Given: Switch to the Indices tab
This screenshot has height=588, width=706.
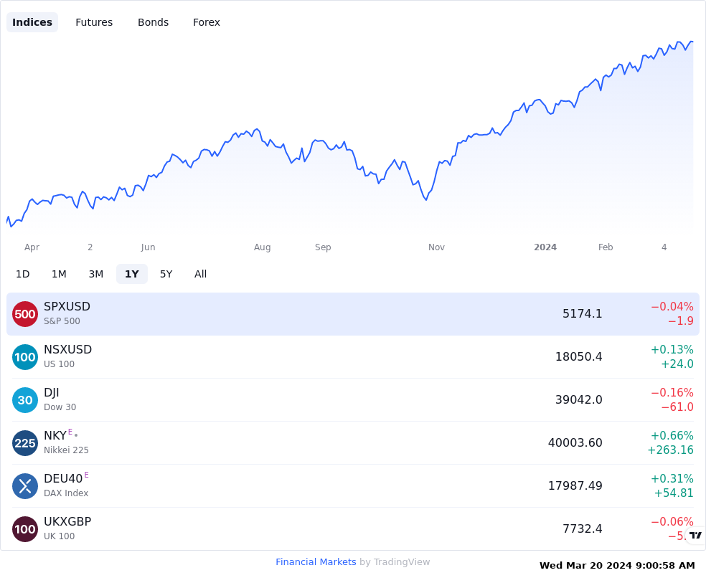Looking at the screenshot, I should click(32, 22).
